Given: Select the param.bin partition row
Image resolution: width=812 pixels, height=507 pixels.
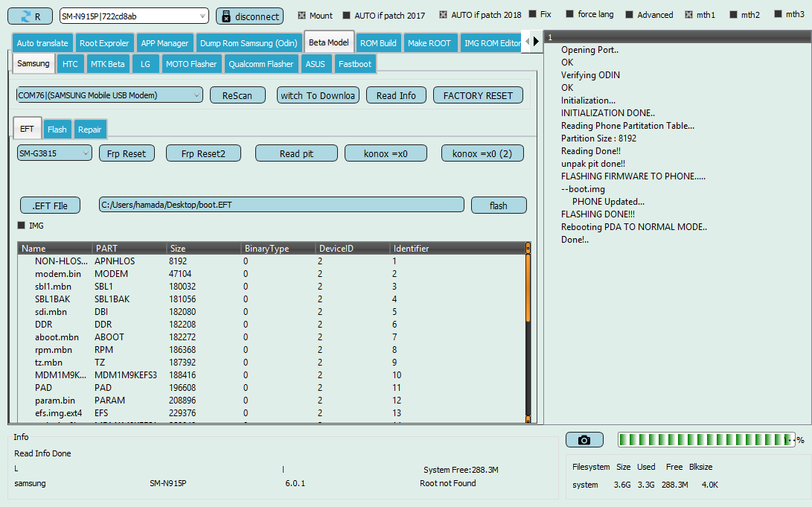Looking at the screenshot, I should (272, 401).
